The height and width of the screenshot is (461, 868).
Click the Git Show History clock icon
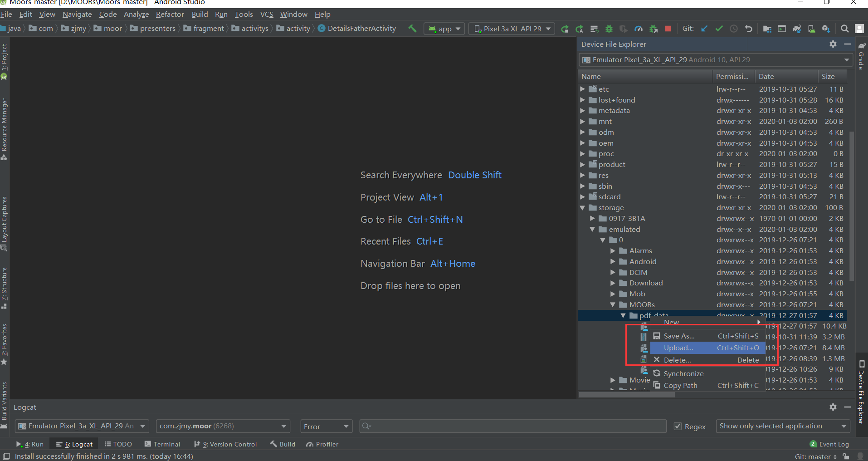tap(734, 29)
